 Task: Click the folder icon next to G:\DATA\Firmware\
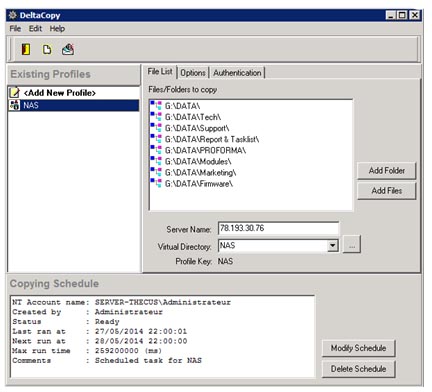[x=156, y=183]
